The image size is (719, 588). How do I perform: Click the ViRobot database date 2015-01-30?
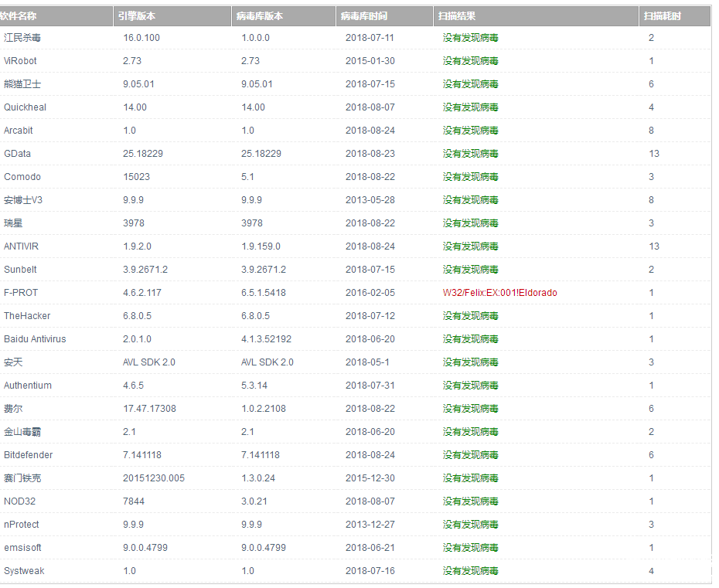coord(370,61)
